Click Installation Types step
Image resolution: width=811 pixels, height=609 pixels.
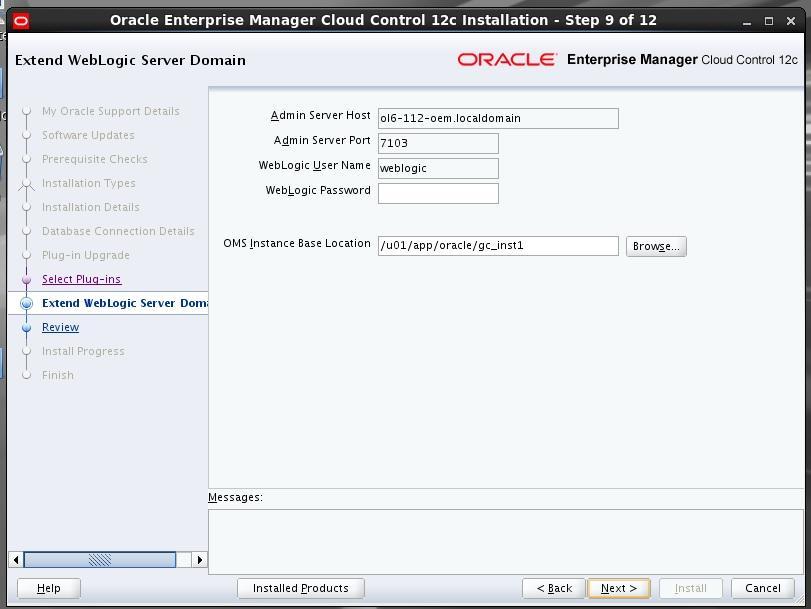pos(88,183)
